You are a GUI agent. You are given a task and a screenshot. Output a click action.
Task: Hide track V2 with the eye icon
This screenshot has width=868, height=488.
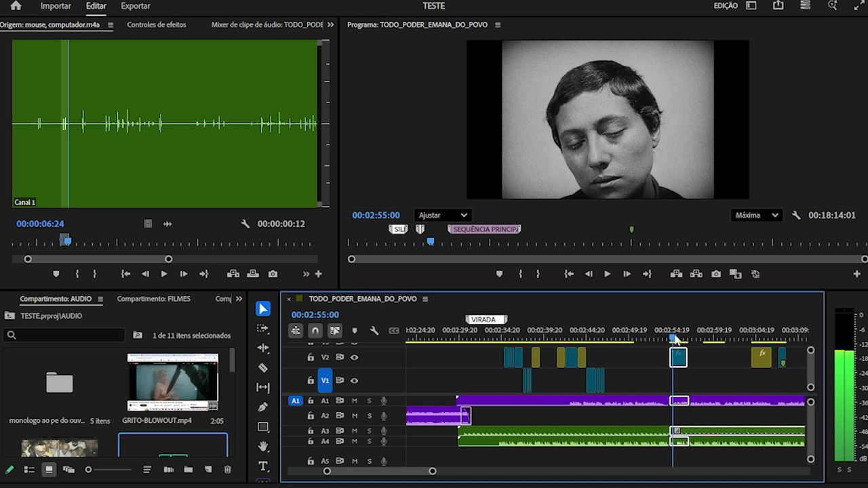point(354,357)
